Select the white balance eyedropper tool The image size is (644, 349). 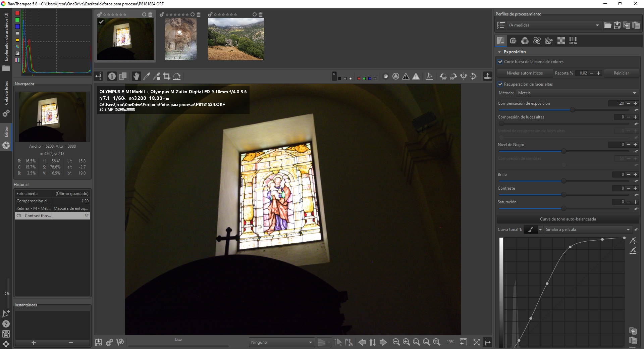pos(147,76)
